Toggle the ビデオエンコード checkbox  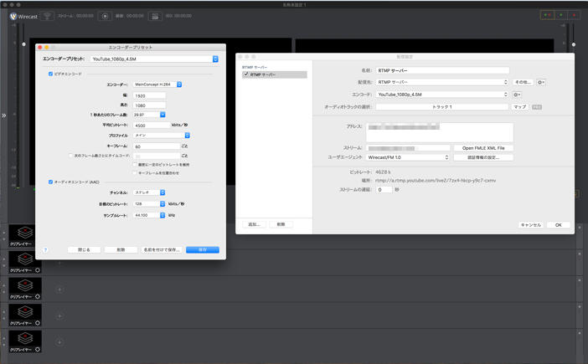coord(51,74)
